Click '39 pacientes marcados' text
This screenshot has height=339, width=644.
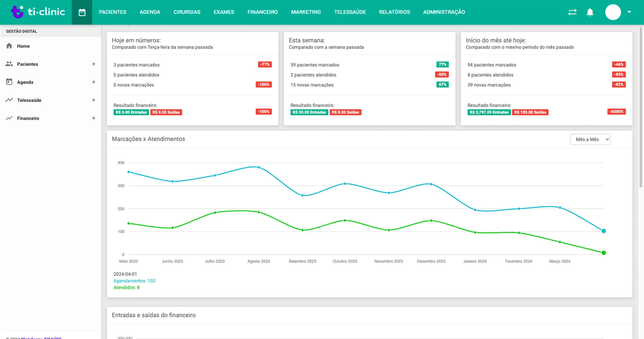coord(315,65)
